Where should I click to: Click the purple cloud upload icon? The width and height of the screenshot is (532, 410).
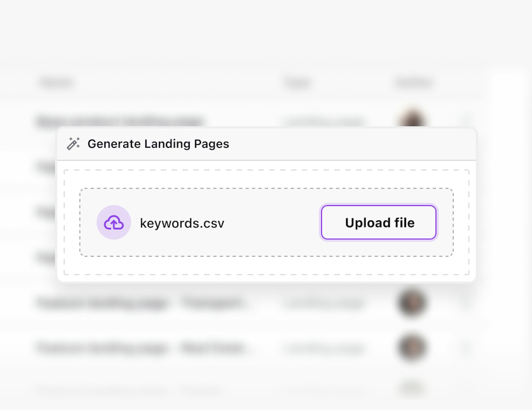[114, 223]
